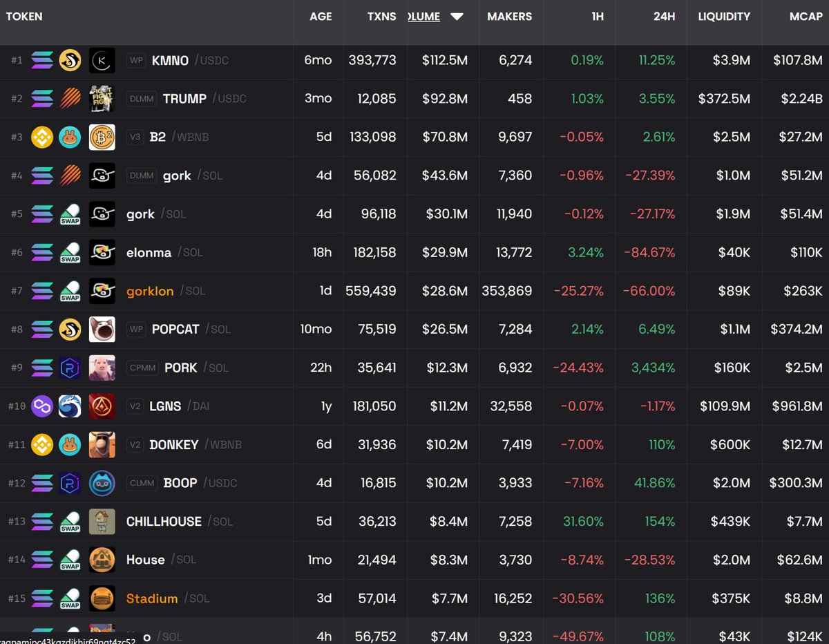
Task: Open the elonma /SOL pair link
Action: pyautogui.click(x=164, y=252)
